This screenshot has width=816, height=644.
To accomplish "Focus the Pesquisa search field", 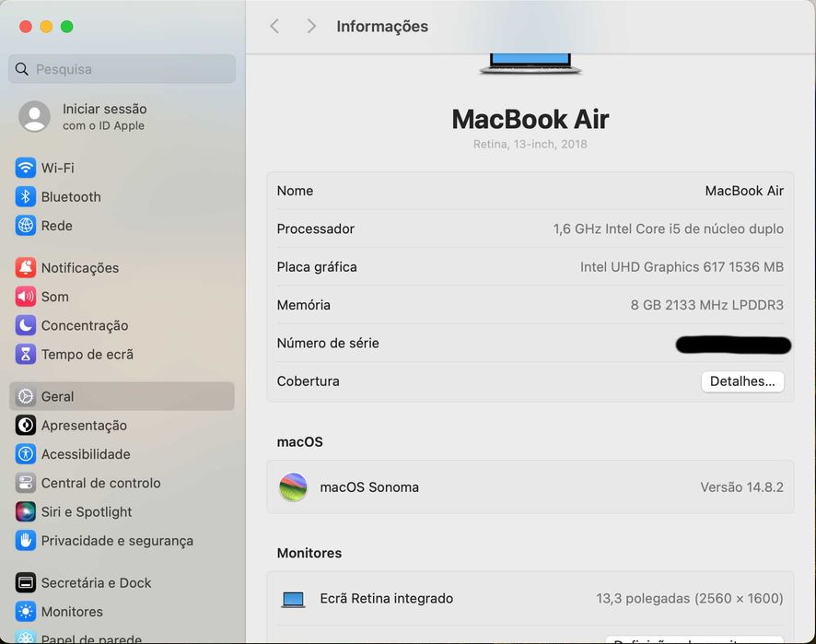I will coord(122,69).
